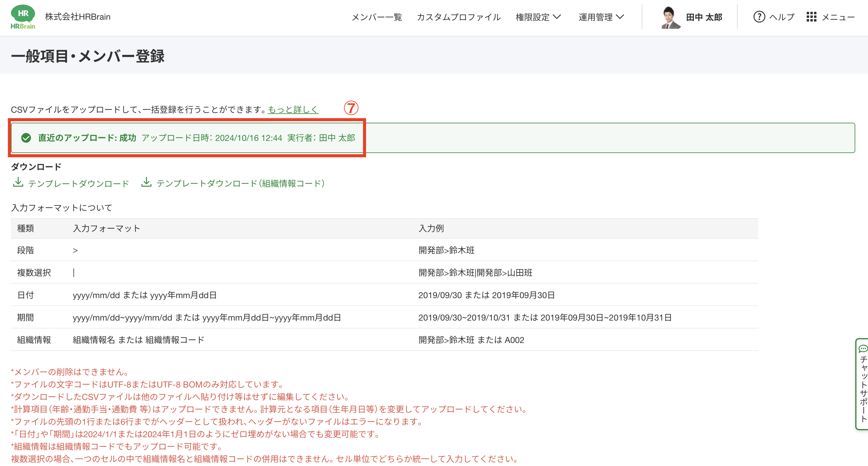Click テンプレートダウンロード link text
This screenshot has width=868, height=466.
click(79, 184)
